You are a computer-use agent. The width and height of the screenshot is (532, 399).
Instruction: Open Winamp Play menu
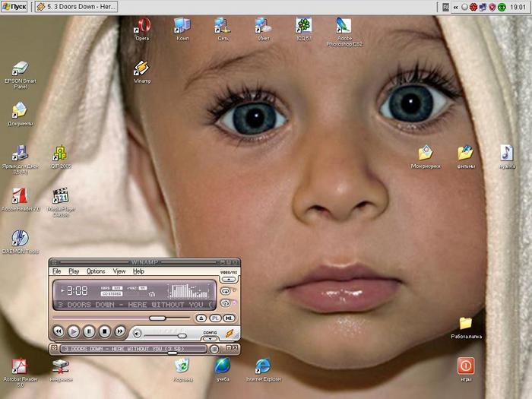[x=74, y=271]
